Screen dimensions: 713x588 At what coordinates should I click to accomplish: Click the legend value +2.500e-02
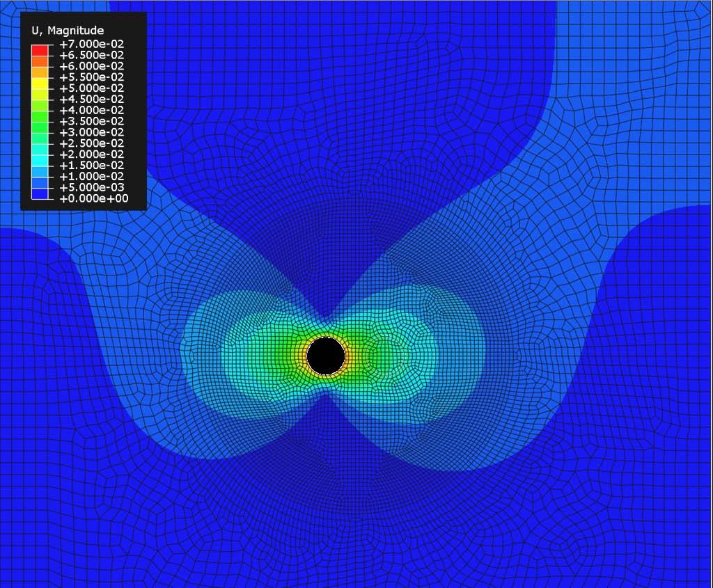[91, 143]
